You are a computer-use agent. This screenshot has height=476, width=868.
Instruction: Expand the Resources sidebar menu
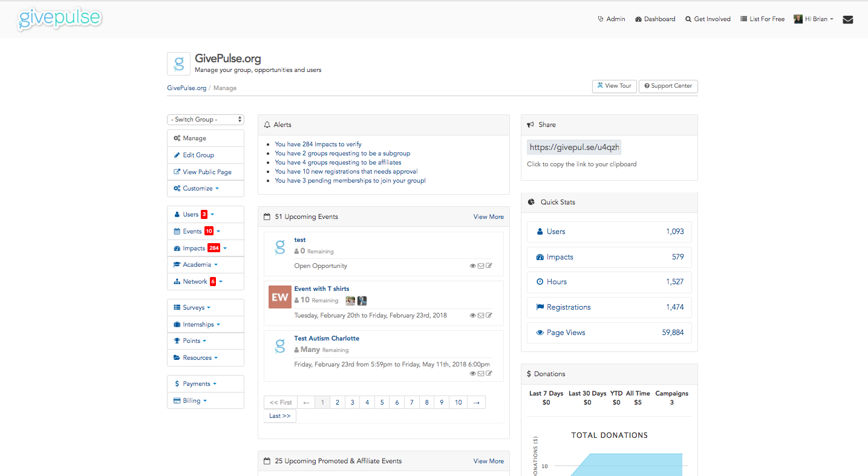coord(206,357)
